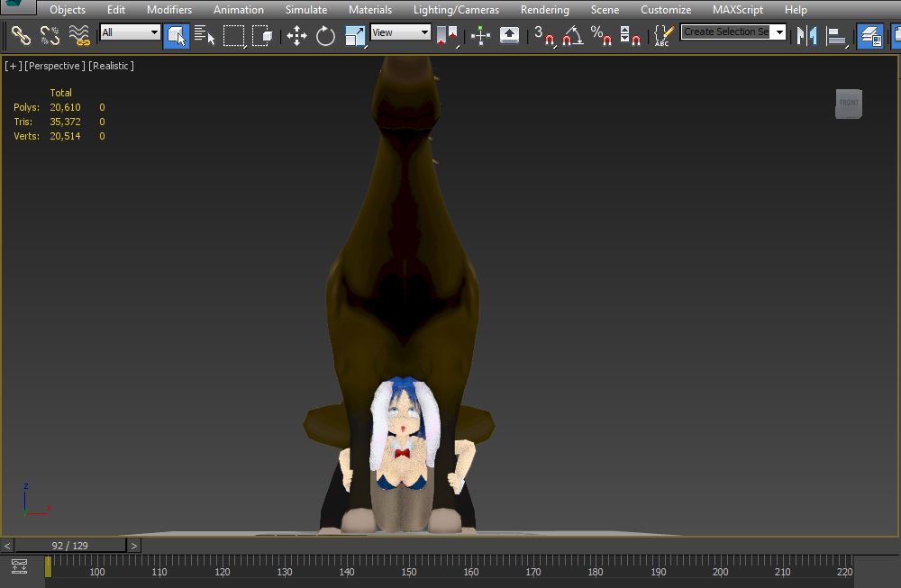Open the Rendering menu
This screenshot has height=588, width=901.
(544, 10)
